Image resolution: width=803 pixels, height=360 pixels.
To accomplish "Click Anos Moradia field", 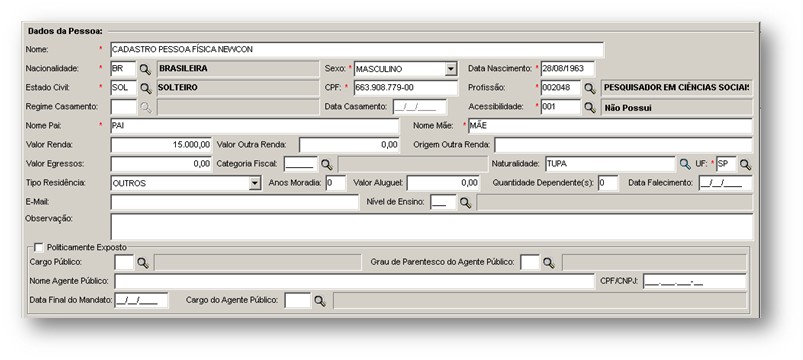I will click(x=335, y=183).
